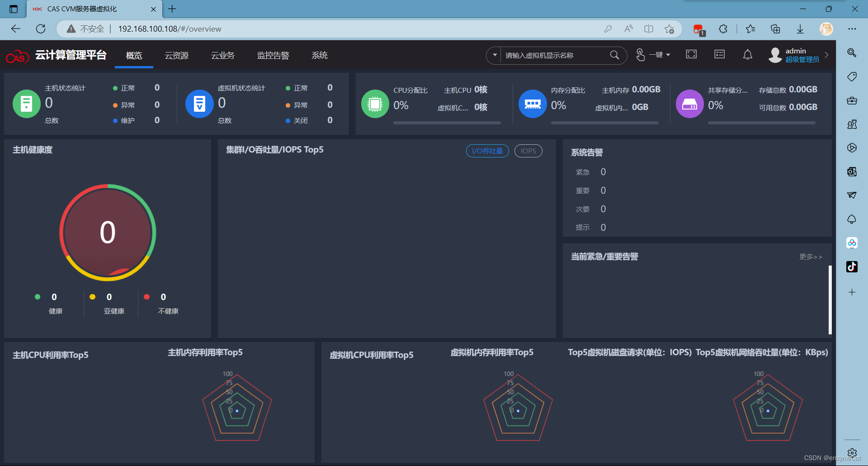The width and height of the screenshot is (868, 466).
Task: Click the 次要 alarm count
Action: (x=603, y=209)
